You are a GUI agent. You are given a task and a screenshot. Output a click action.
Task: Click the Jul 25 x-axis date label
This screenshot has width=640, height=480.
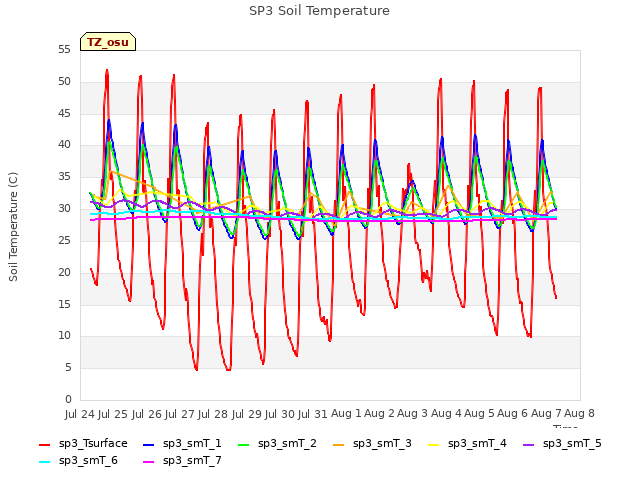(x=113, y=414)
